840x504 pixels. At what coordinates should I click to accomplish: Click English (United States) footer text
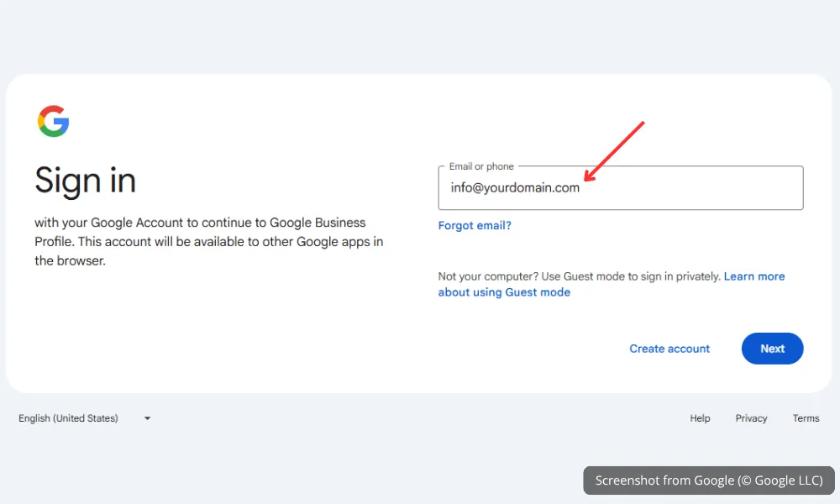coord(67,417)
